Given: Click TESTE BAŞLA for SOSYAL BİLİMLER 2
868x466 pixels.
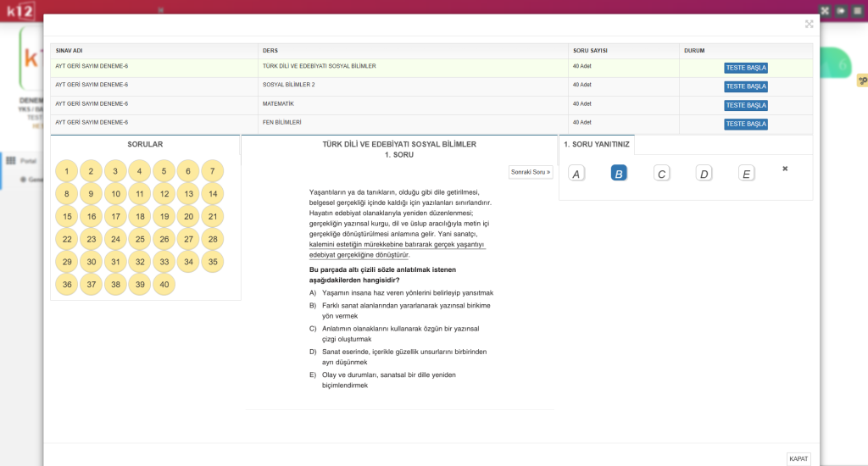Looking at the screenshot, I should (746, 86).
